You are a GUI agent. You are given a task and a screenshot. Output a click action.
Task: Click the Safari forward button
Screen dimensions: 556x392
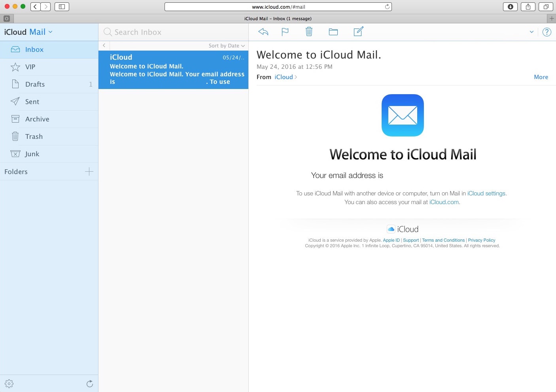click(45, 7)
